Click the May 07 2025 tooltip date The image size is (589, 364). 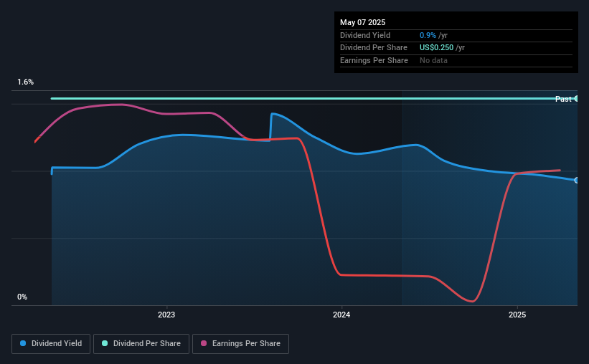[x=362, y=22]
